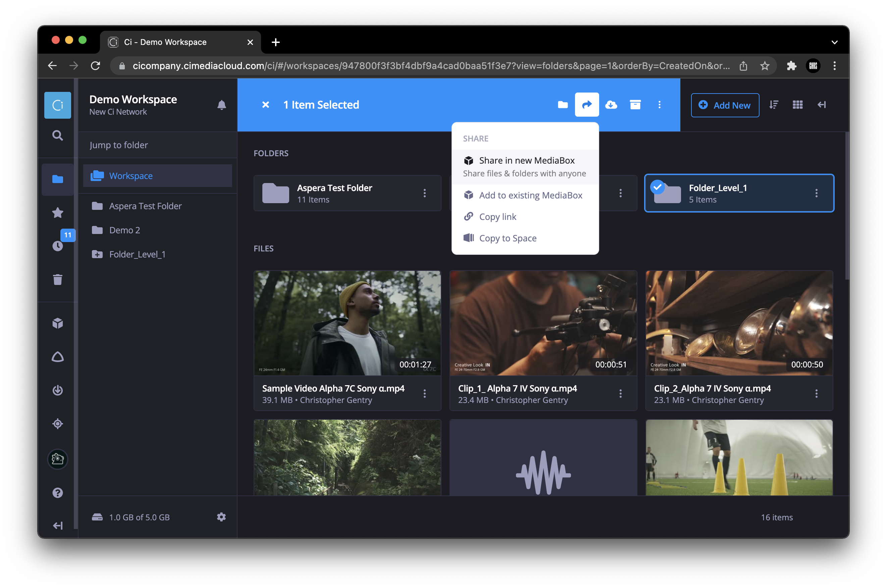
Task: Click the cloud download icon in action bar
Action: (611, 105)
